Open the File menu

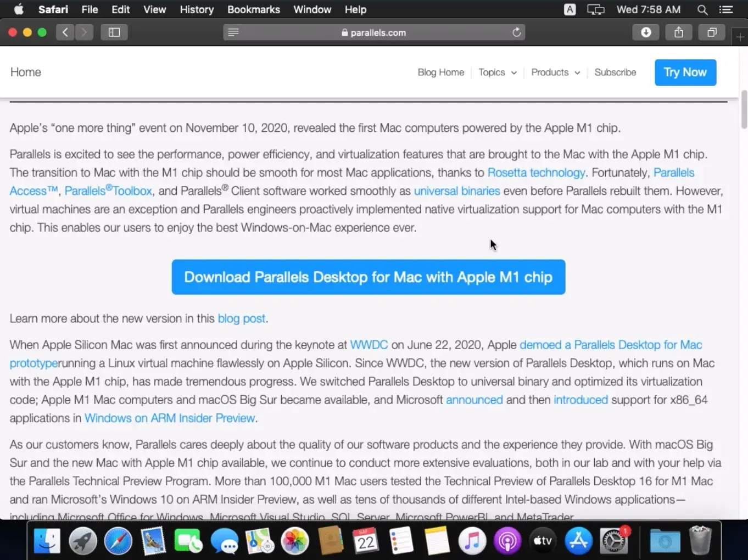point(90,9)
